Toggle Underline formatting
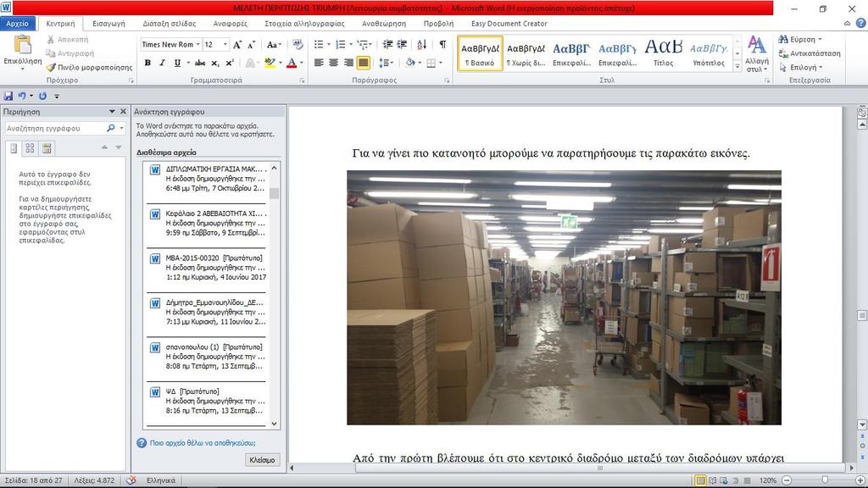This screenshot has height=488, width=868. pyautogui.click(x=177, y=63)
